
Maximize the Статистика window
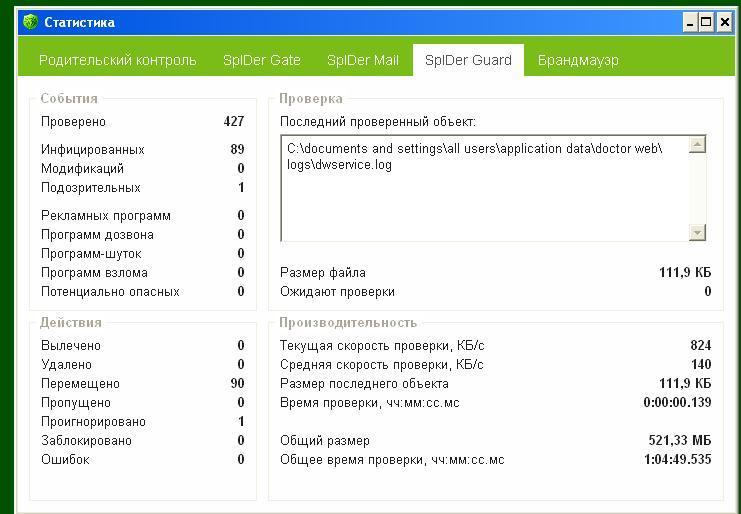pyautogui.click(x=707, y=22)
